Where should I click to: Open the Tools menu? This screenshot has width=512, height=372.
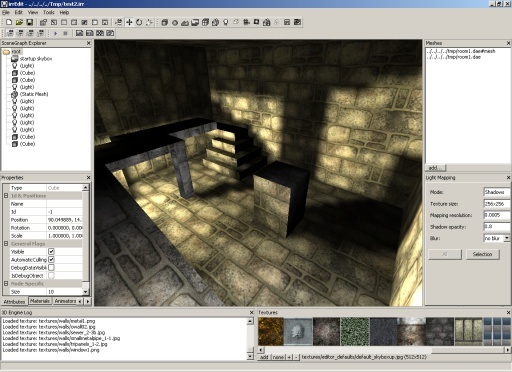click(49, 12)
